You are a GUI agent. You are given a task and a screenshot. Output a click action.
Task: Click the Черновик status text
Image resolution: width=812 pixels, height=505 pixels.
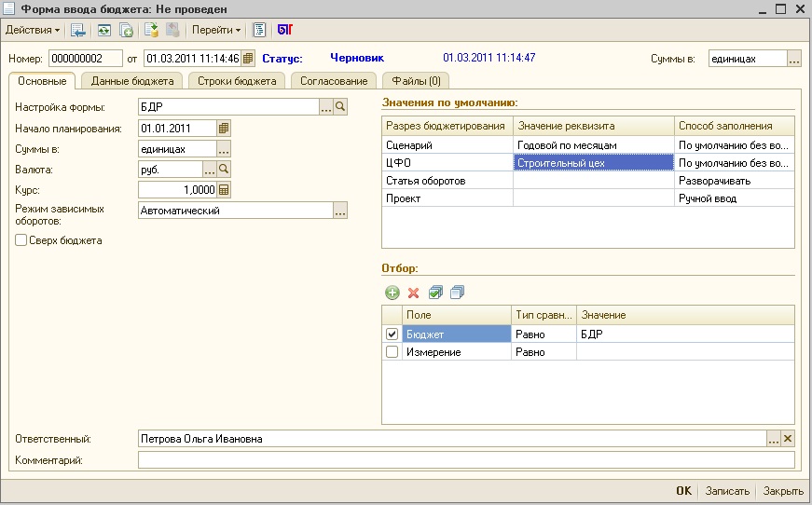[357, 58]
